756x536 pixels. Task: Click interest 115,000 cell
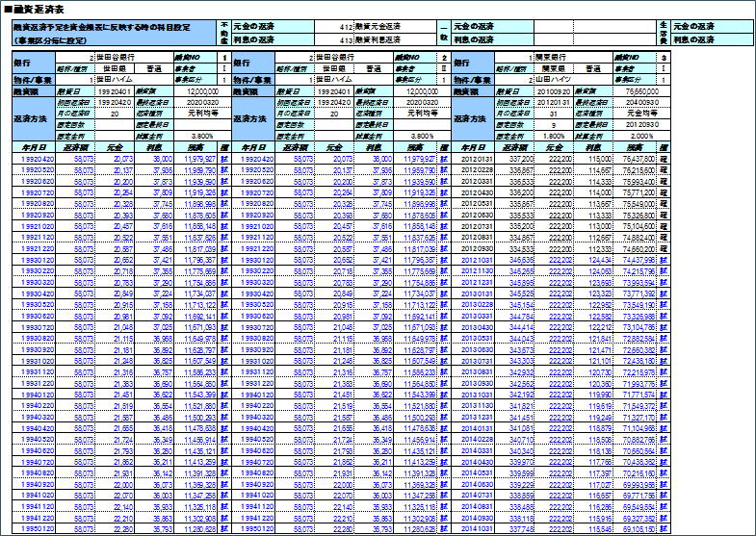[593, 159]
